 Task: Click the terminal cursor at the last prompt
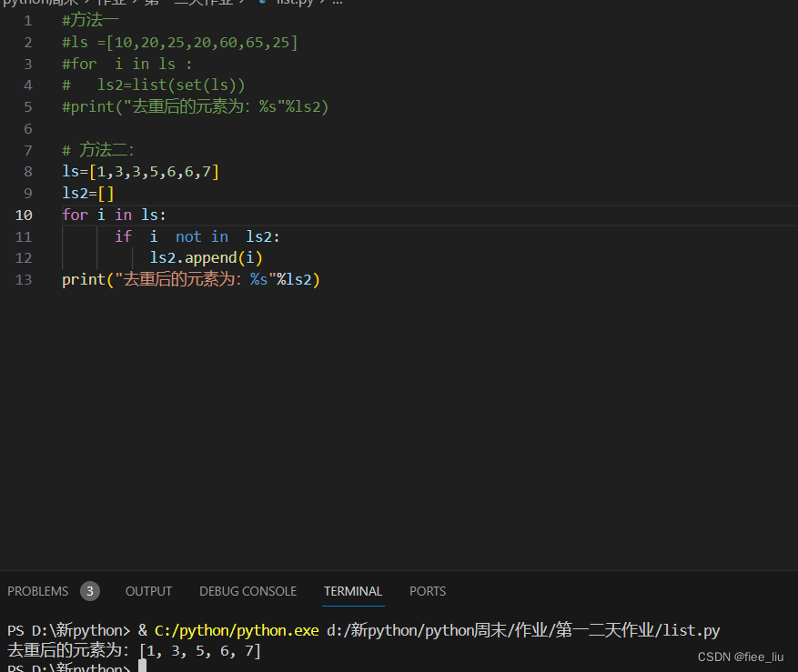coord(143,666)
